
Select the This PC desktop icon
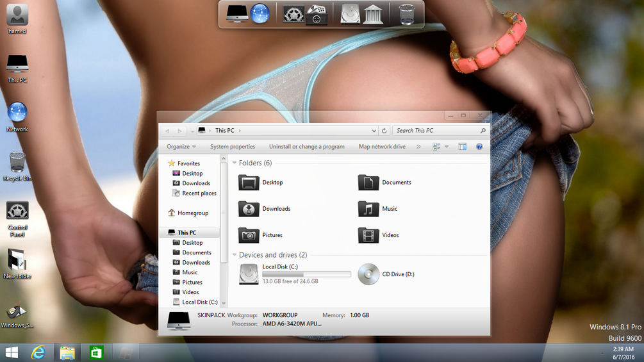click(17, 69)
